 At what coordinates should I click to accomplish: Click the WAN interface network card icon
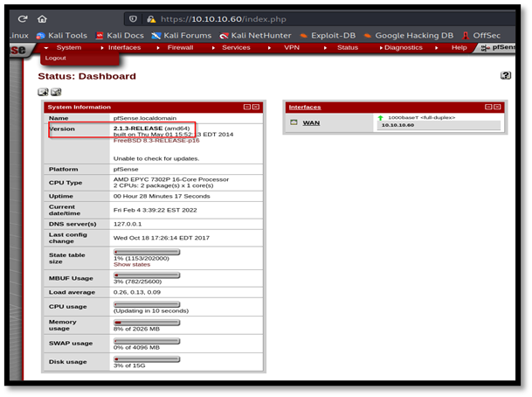coord(294,122)
